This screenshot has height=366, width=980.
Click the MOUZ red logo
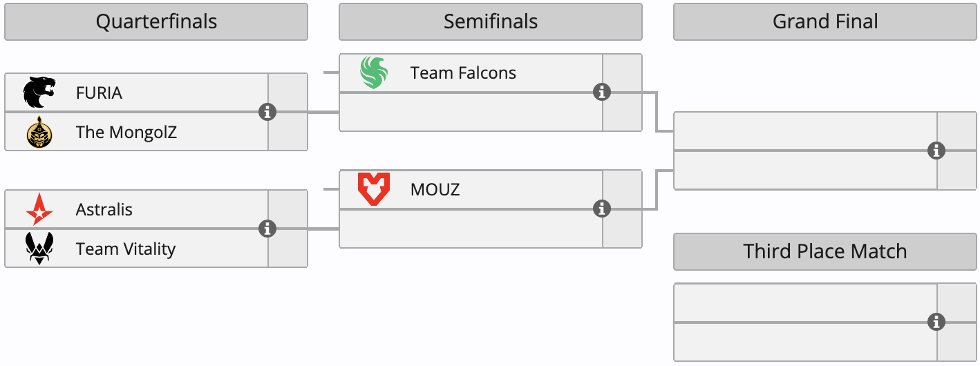[x=374, y=189]
